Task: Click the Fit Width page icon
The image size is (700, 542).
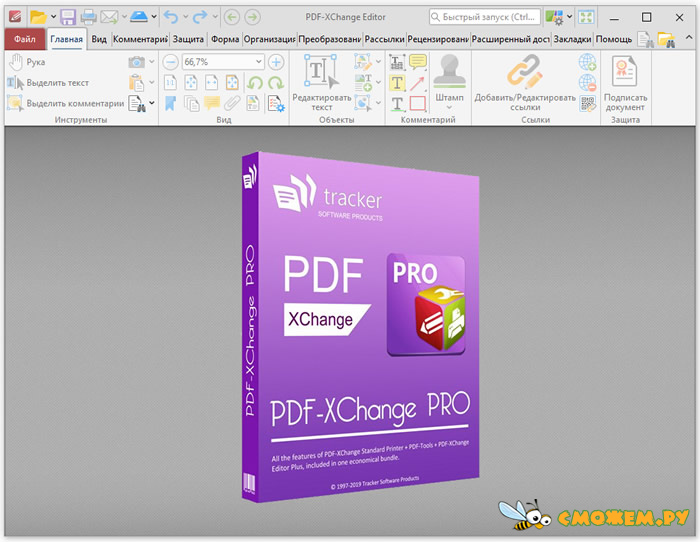Action: tap(212, 83)
